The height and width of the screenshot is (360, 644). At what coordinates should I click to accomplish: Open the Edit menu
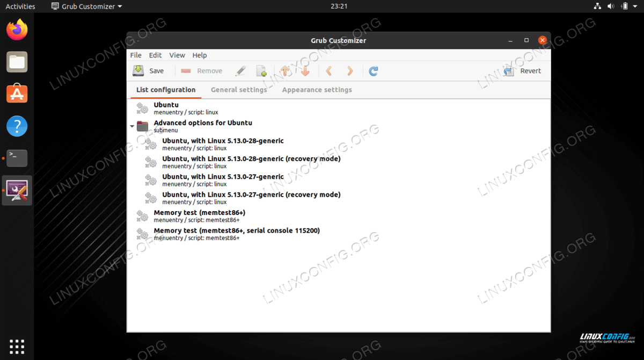[155, 55]
